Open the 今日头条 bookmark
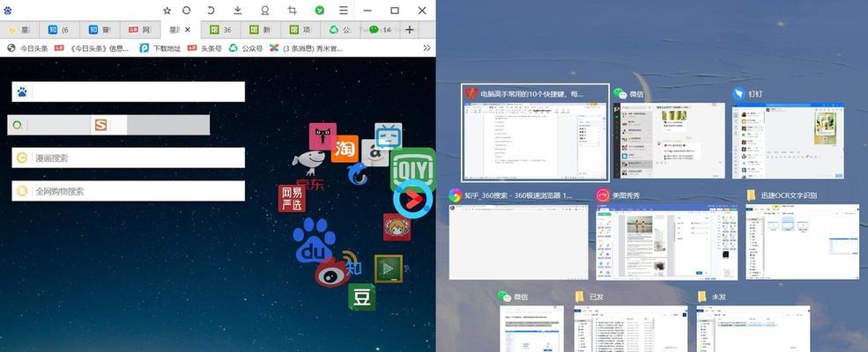The image size is (868, 352). (27, 48)
